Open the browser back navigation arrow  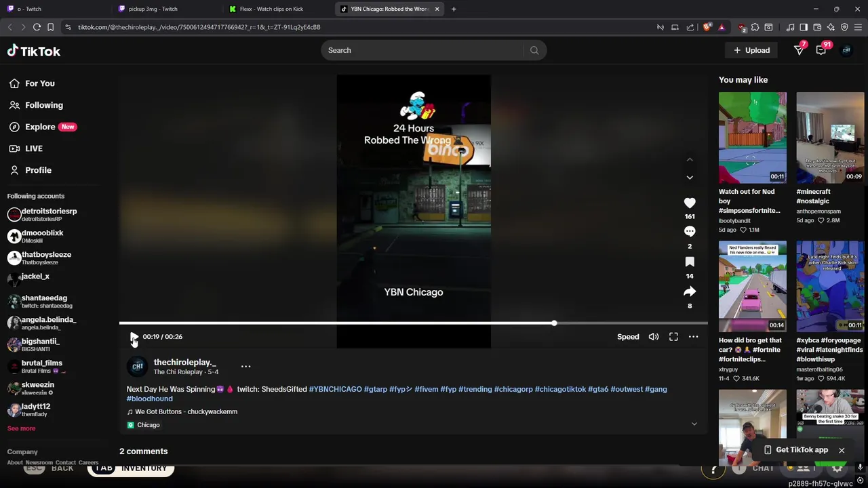pos(9,27)
